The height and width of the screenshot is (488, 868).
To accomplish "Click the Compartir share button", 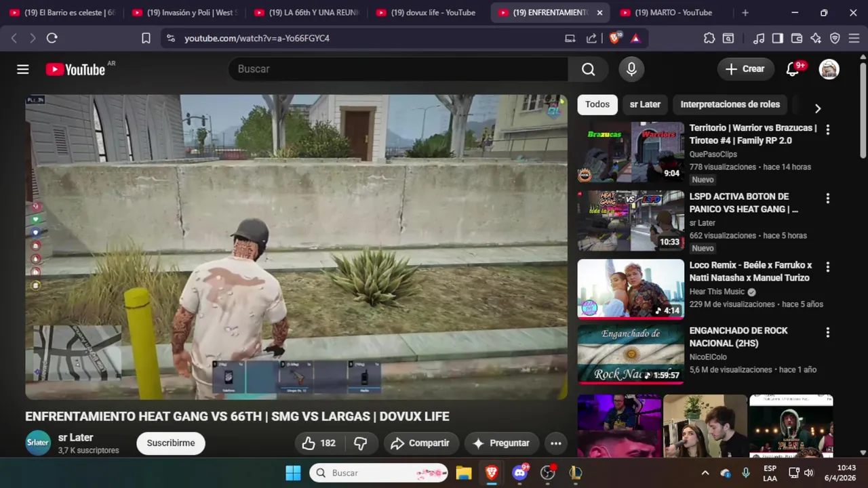I will coord(420,443).
